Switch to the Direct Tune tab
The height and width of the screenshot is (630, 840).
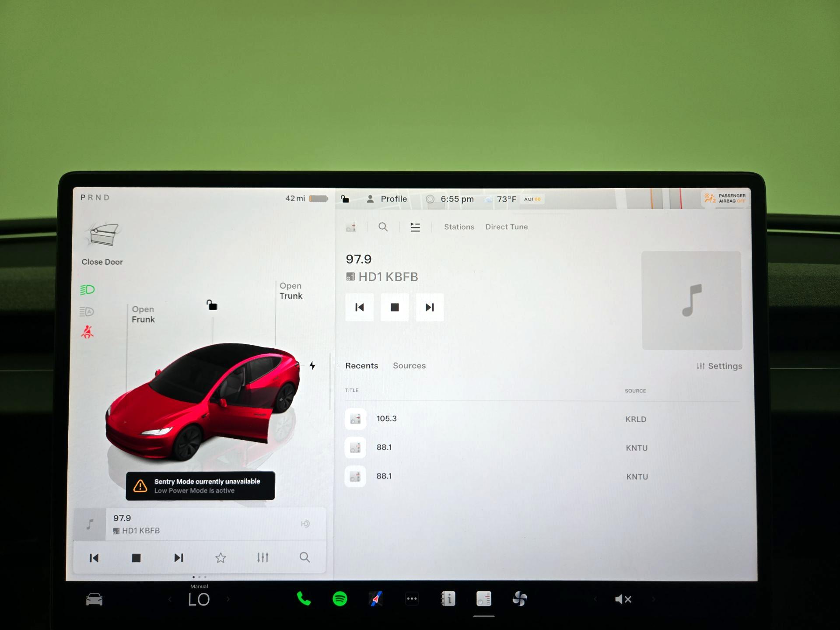tap(507, 227)
